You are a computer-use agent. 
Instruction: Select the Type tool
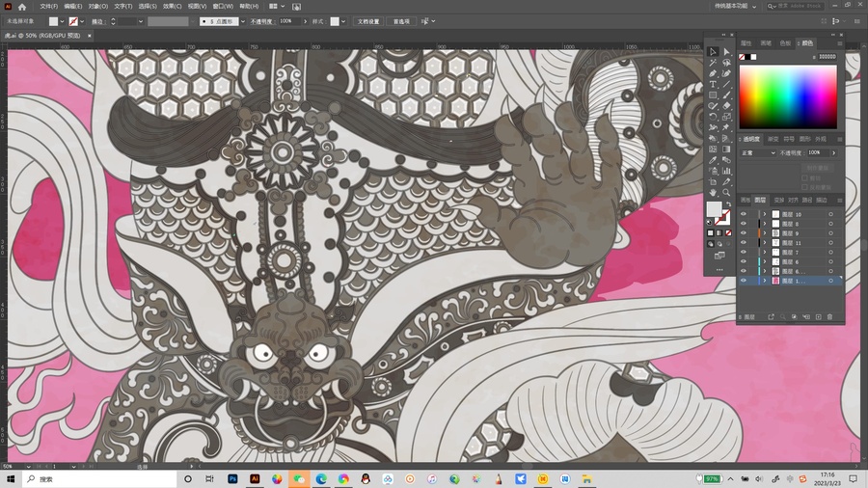coord(713,84)
